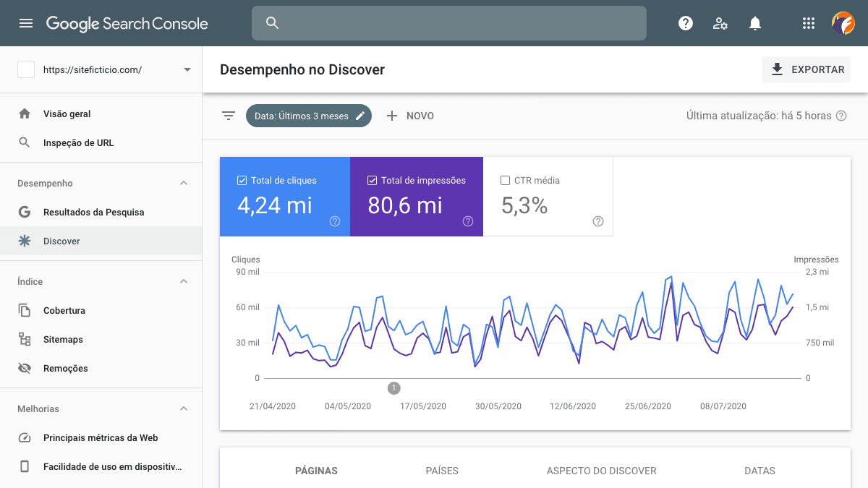Screen dimensions: 868x488
Task: Collapse the Índice section
Action: tap(184, 281)
